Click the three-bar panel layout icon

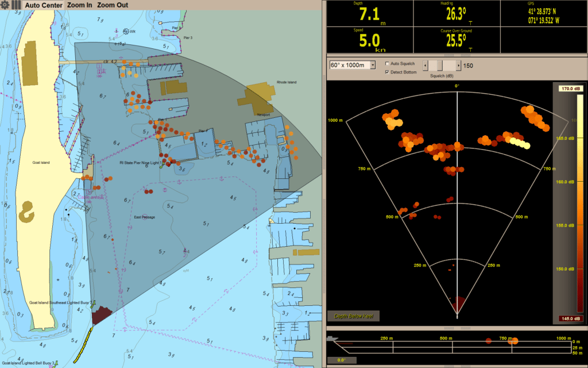(16, 5)
